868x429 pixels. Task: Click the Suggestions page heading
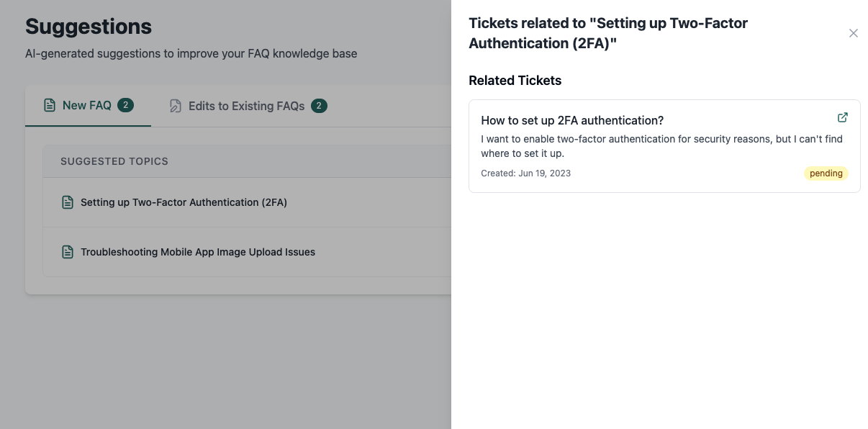[x=89, y=27]
